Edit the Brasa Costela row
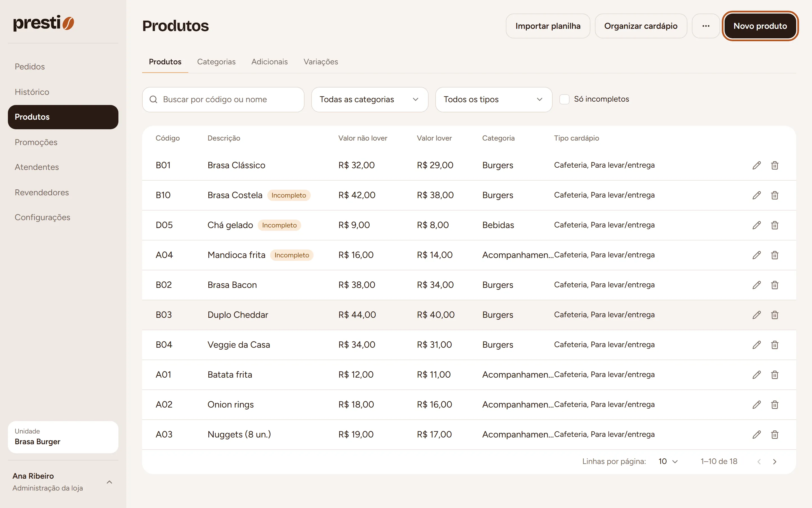 756,195
